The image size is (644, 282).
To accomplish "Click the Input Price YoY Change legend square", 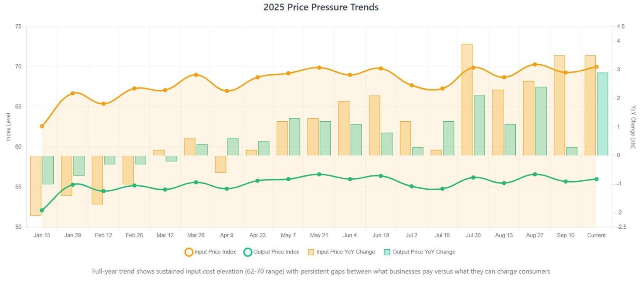I will pos(311,252).
